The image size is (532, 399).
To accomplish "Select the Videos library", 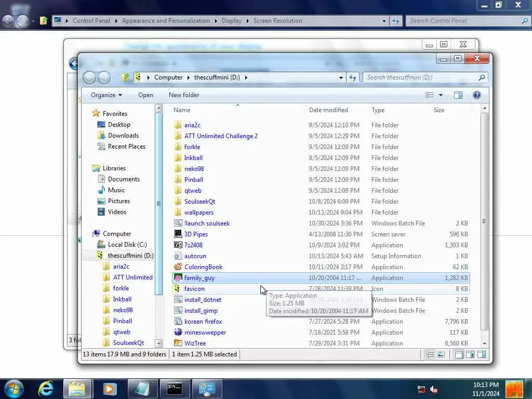I will coord(117,212).
